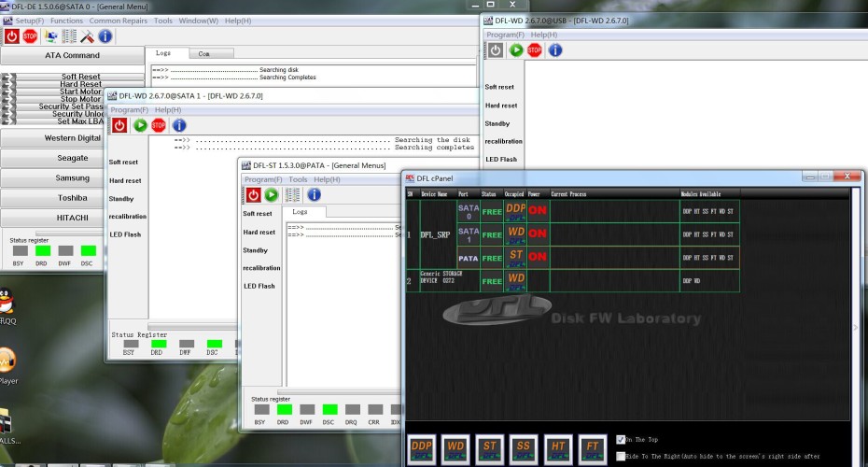Launch the DDP module button at cPanel bottom

pos(421,448)
